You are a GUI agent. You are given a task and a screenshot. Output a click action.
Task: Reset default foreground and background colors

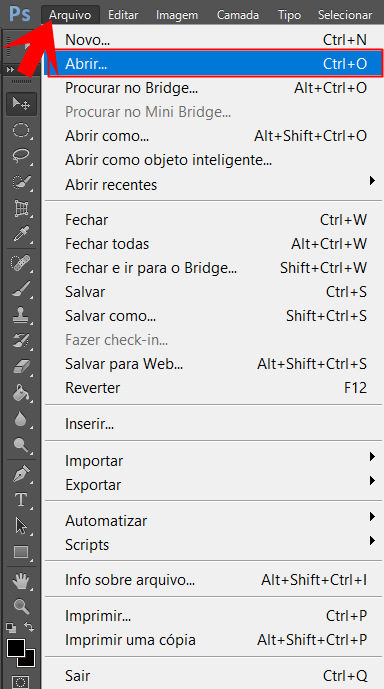tap(11, 628)
